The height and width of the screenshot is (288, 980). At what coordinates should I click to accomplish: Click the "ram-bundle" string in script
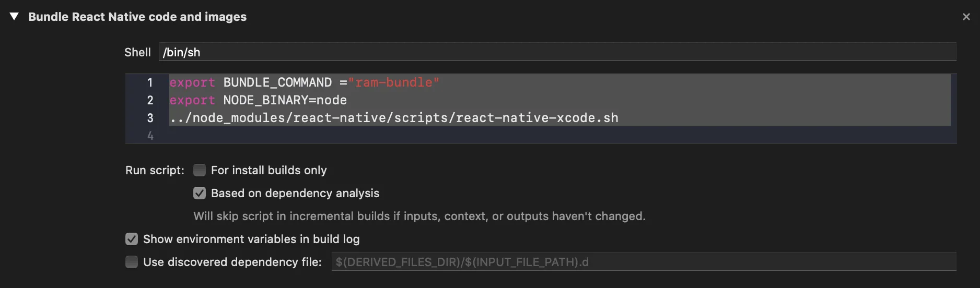click(394, 82)
